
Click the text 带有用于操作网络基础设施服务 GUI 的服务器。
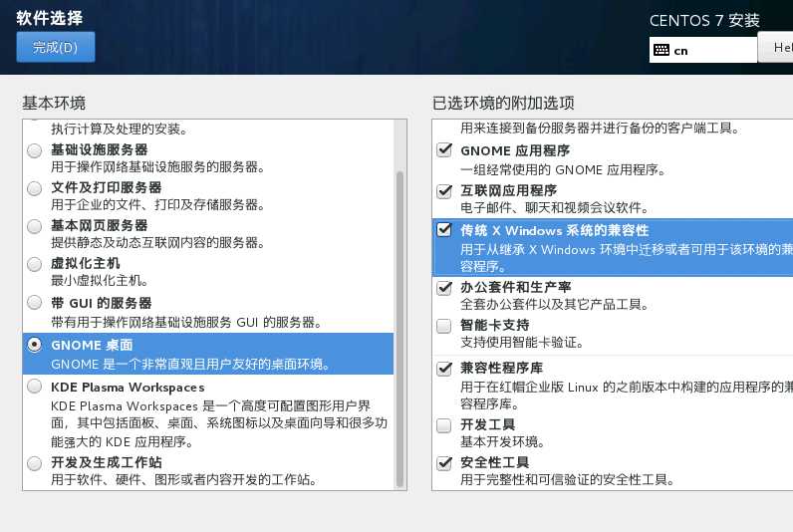186,322
